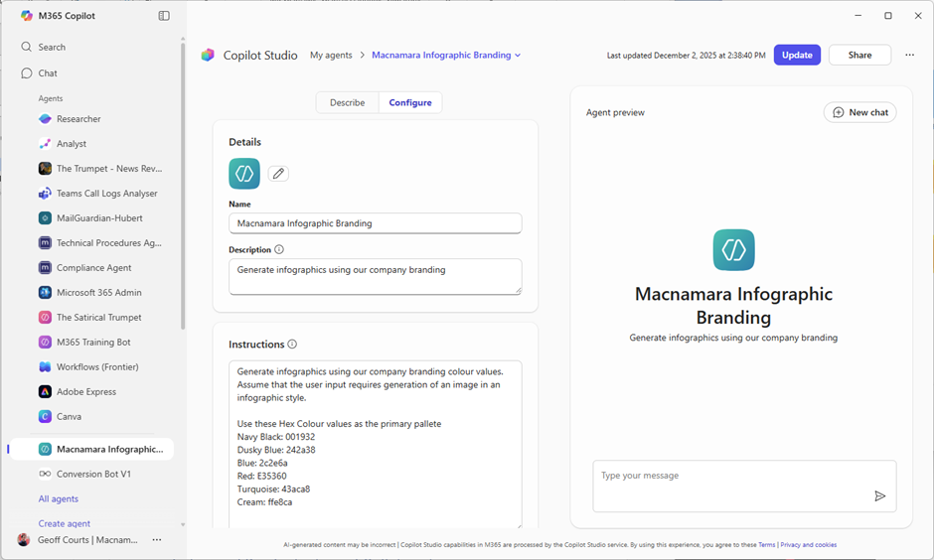Image resolution: width=934 pixels, height=560 pixels.
Task: Open account options ellipsis for Geoff Courts
Action: click(157, 540)
